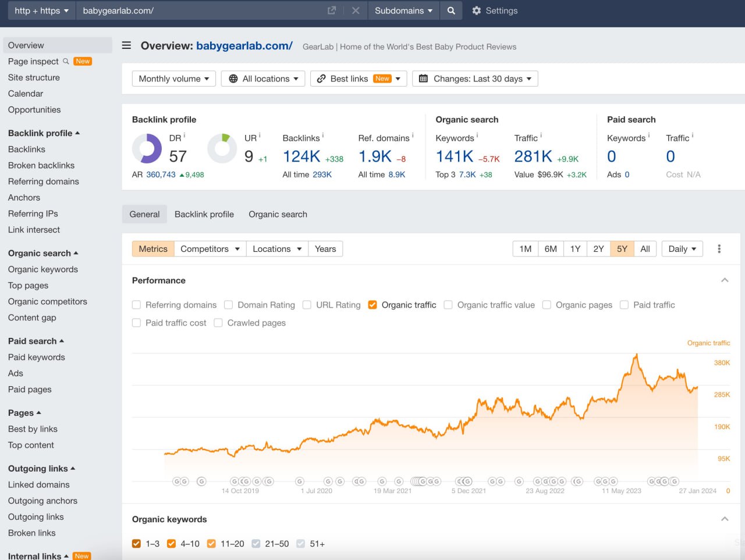Viewport: 745px width, 560px height.
Task: Set chart range to 1M
Action: click(x=526, y=249)
